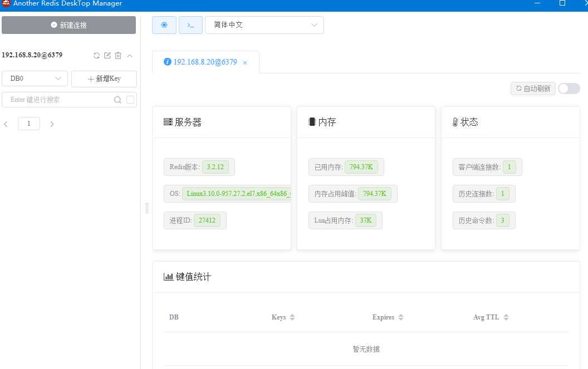The width and height of the screenshot is (588, 369).
Task: Delete the 192.168.8.20@6379 connection
Action: [118, 56]
